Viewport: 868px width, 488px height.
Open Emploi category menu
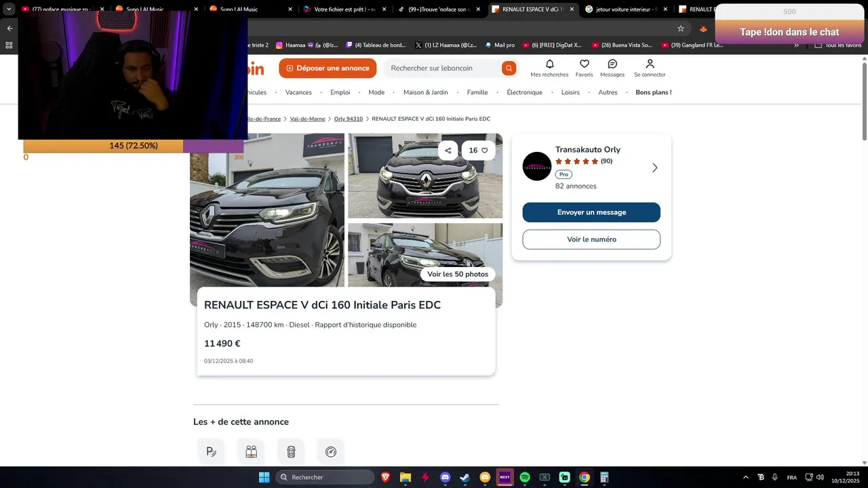340,92
